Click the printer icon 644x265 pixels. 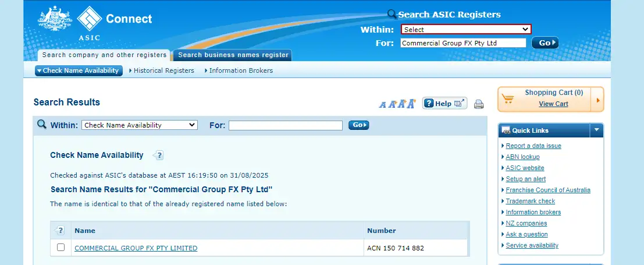click(x=478, y=104)
